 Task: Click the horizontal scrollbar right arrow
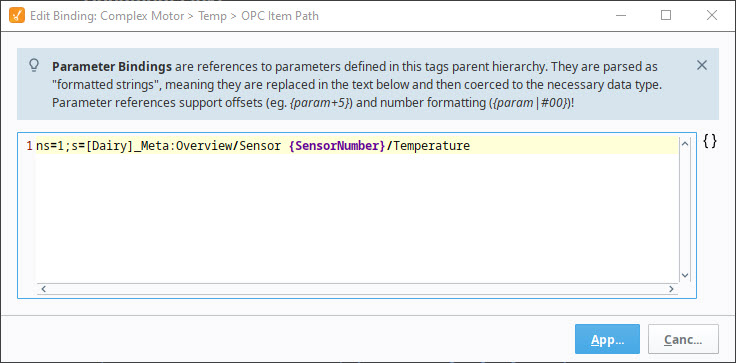coord(672,289)
